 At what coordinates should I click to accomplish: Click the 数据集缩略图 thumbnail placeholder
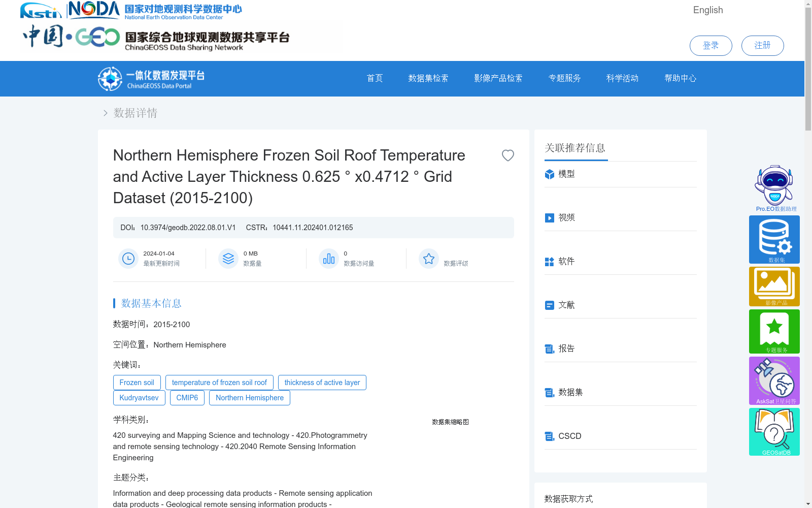click(x=450, y=422)
